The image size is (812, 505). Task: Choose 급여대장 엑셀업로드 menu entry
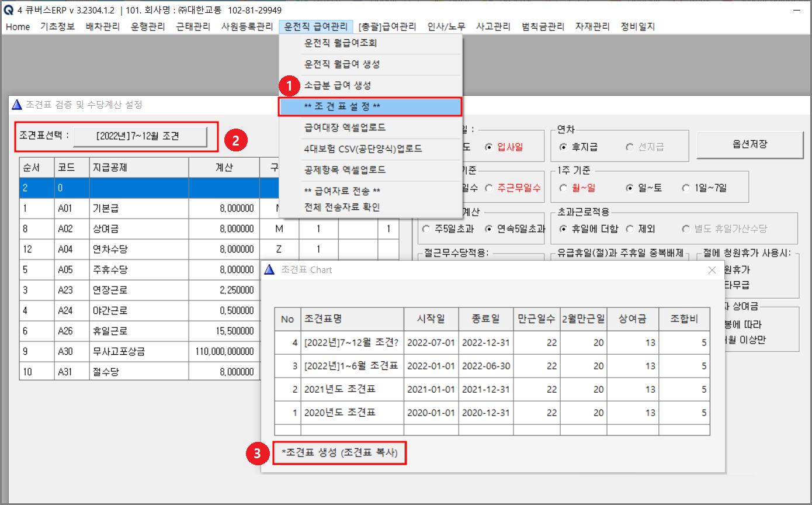370,127
